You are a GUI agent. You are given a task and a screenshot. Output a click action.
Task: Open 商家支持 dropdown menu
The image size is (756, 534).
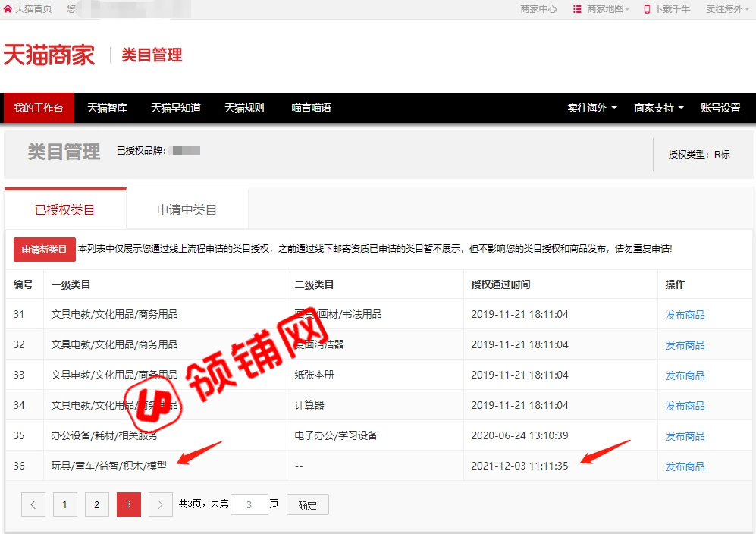659,108
